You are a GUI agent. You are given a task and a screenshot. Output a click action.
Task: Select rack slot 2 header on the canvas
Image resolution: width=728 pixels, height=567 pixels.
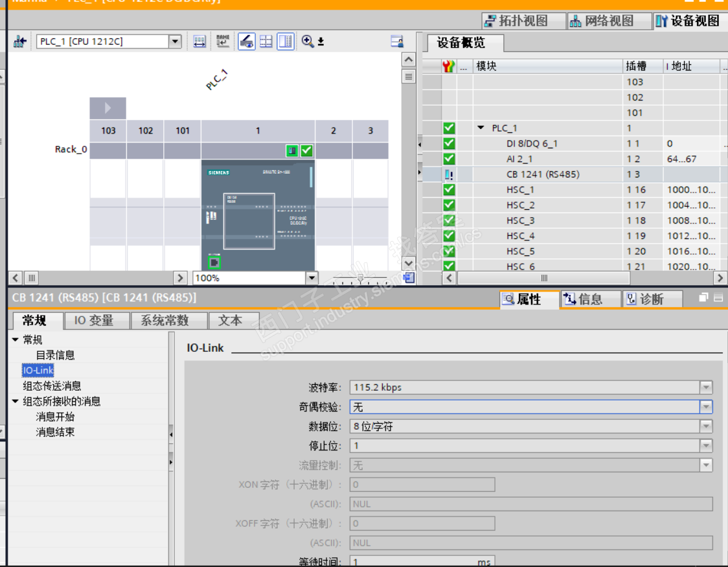(x=334, y=131)
